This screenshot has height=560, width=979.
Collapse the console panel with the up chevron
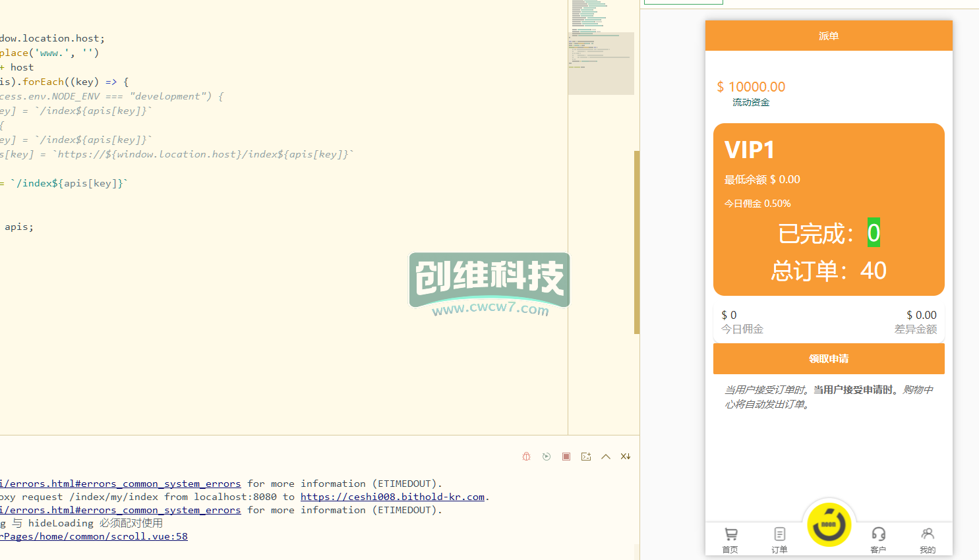coord(606,457)
